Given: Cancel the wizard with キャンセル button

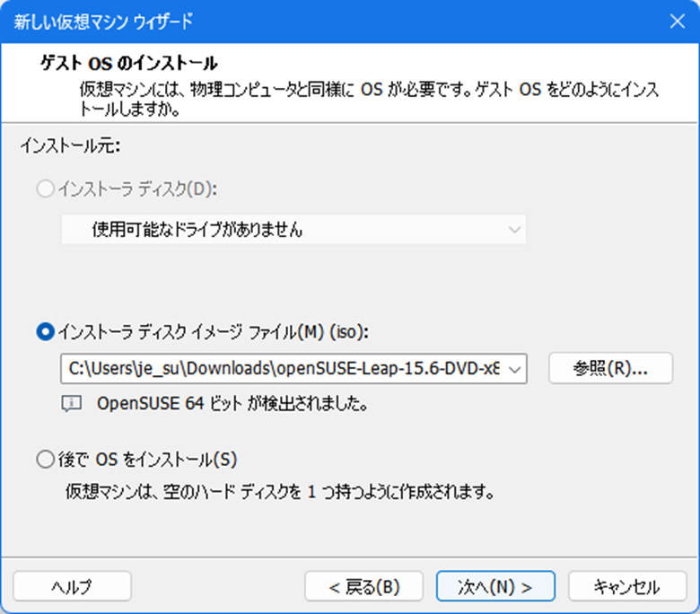Looking at the screenshot, I should click(626, 586).
